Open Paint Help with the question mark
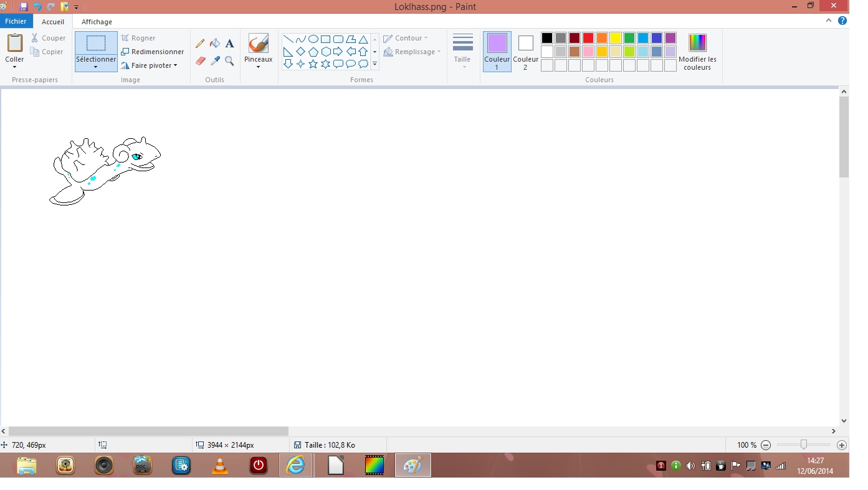 point(842,21)
